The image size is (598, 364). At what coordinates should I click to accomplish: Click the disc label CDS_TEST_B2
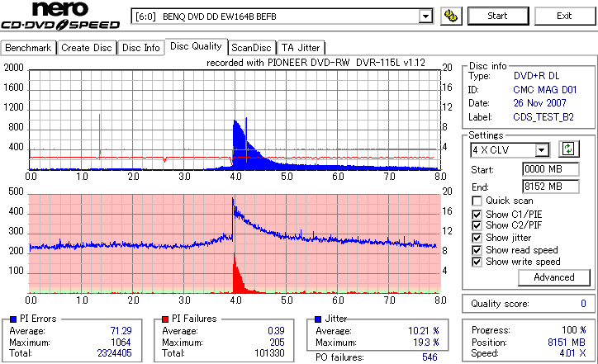543,117
